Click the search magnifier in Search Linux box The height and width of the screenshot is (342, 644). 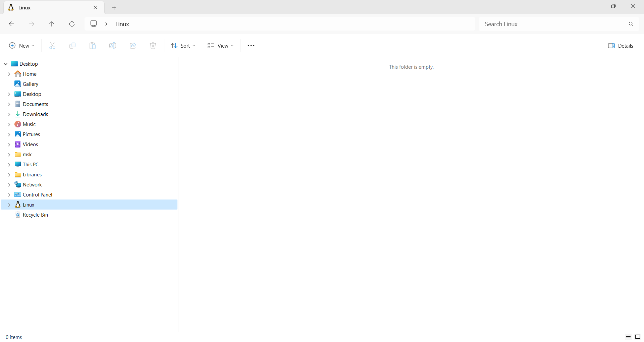tap(631, 24)
